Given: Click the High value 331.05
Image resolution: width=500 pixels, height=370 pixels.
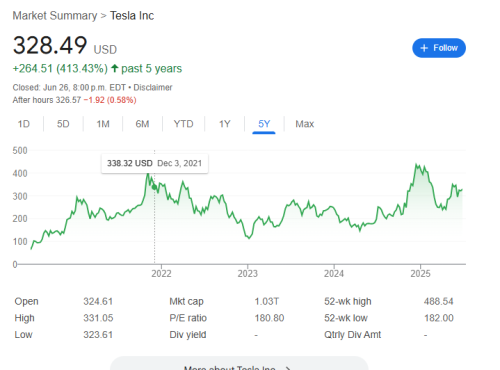Looking at the screenshot, I should [x=98, y=318].
